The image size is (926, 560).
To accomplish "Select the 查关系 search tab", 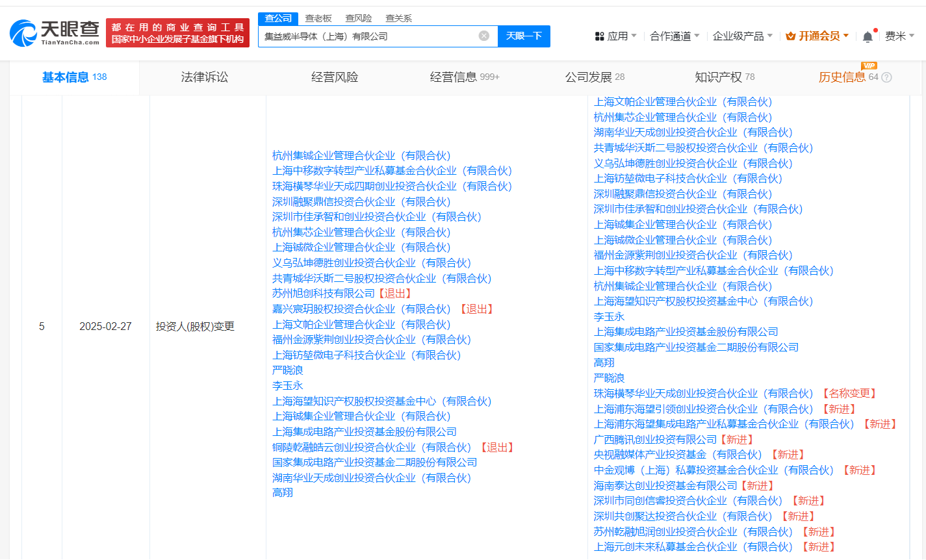I will [x=398, y=18].
